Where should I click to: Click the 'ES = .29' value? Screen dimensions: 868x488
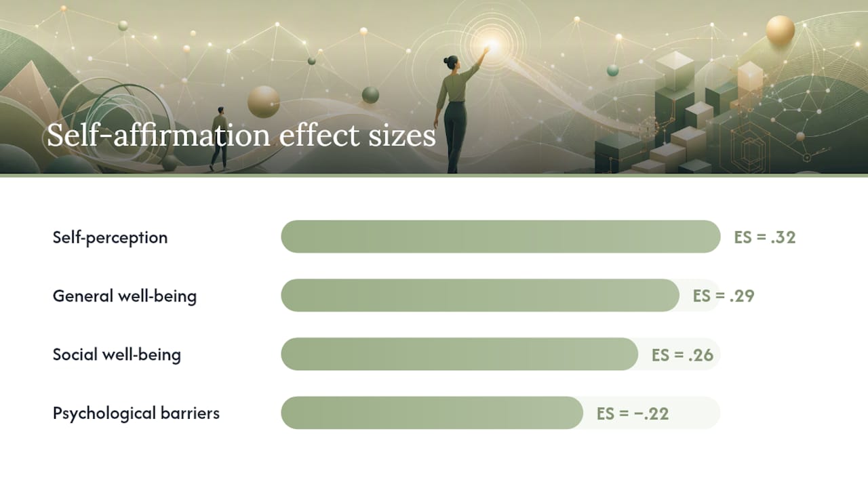[724, 296]
